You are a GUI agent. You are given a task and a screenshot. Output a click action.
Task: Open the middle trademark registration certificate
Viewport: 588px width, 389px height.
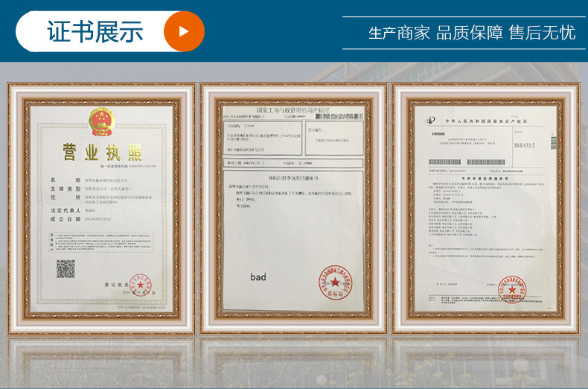[293, 209]
